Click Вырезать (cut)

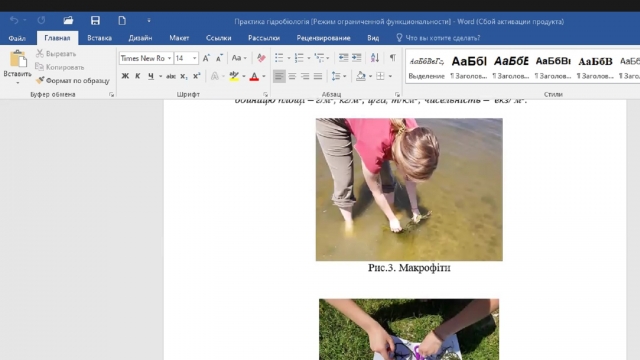click(x=56, y=53)
